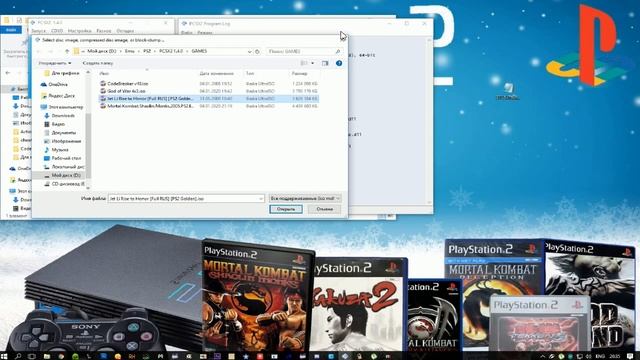Select the Jet Li Rise to Honor file
The image size is (640, 360).
(x=209, y=98)
